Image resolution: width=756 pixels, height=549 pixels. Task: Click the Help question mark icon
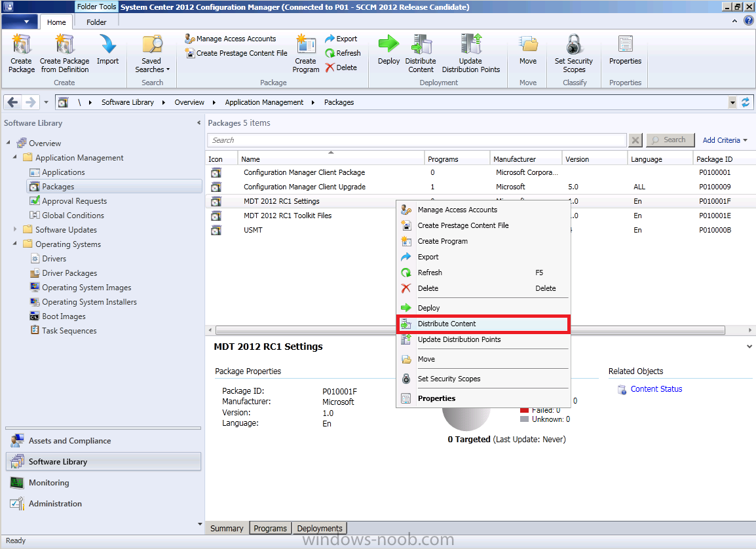[749, 21]
